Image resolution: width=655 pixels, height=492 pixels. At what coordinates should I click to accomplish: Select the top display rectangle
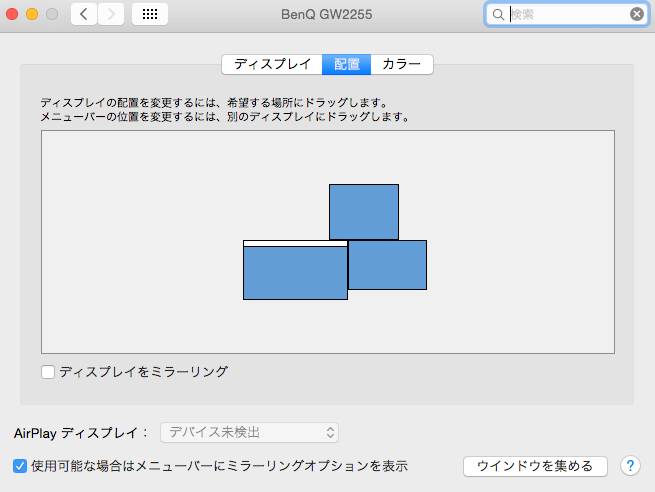[364, 212]
